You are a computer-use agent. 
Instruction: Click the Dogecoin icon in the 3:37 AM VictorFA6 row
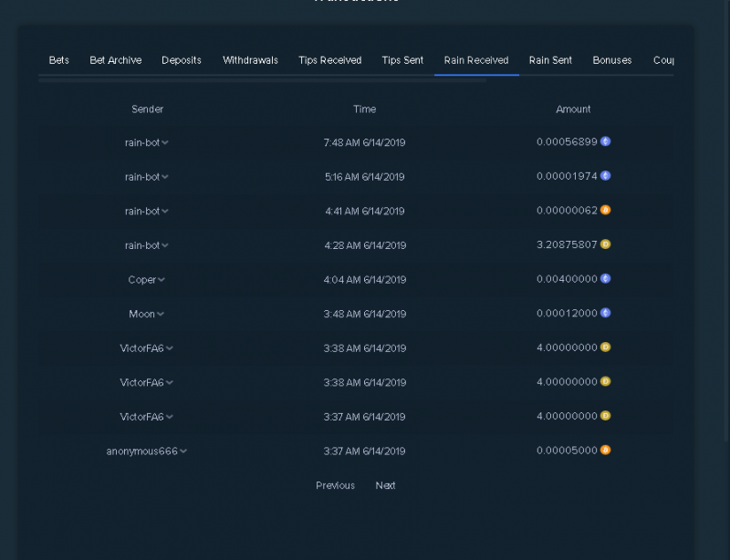pyautogui.click(x=605, y=416)
